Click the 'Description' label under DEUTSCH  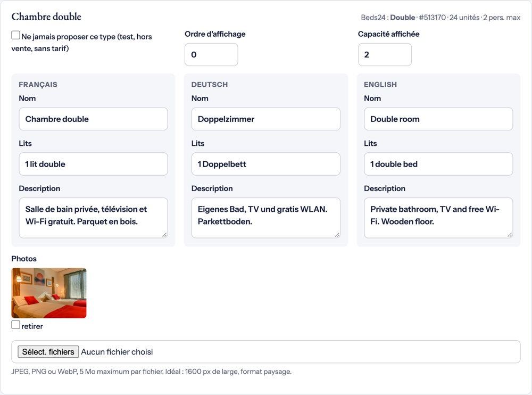pyautogui.click(x=212, y=188)
